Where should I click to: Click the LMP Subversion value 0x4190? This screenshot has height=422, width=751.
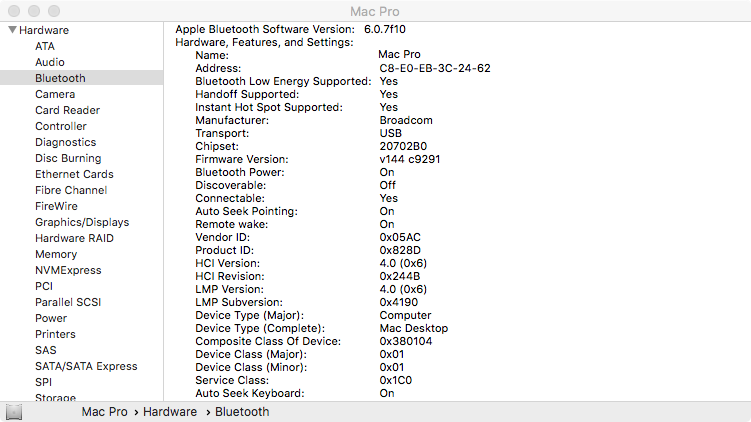coord(398,302)
